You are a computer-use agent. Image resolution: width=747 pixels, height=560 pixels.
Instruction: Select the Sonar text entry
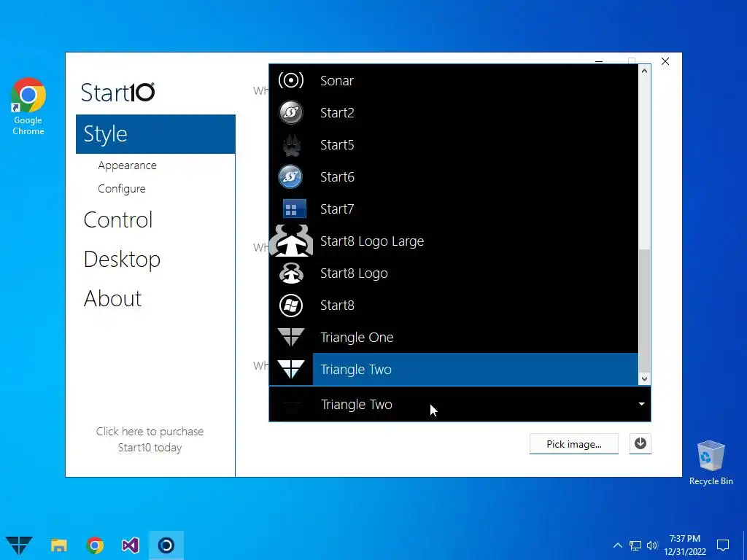337,80
